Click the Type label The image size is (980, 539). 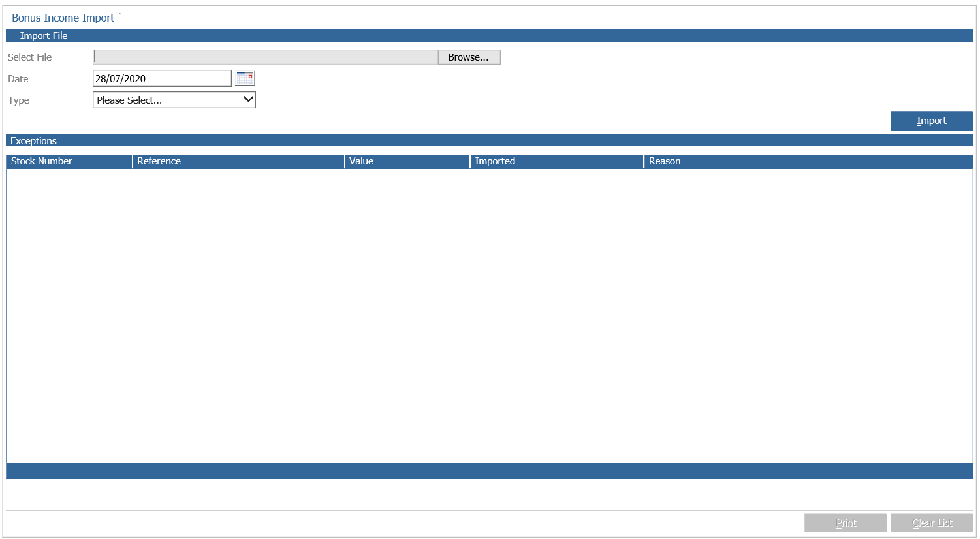coord(19,100)
